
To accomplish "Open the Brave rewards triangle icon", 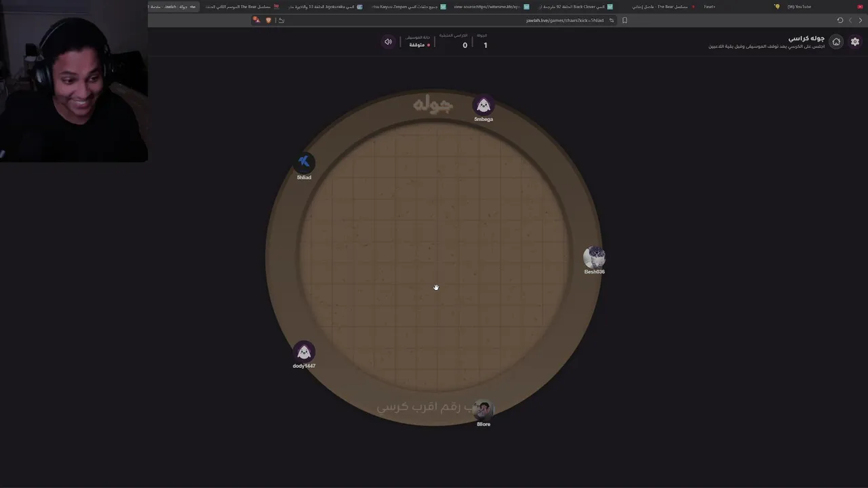I will click(256, 20).
